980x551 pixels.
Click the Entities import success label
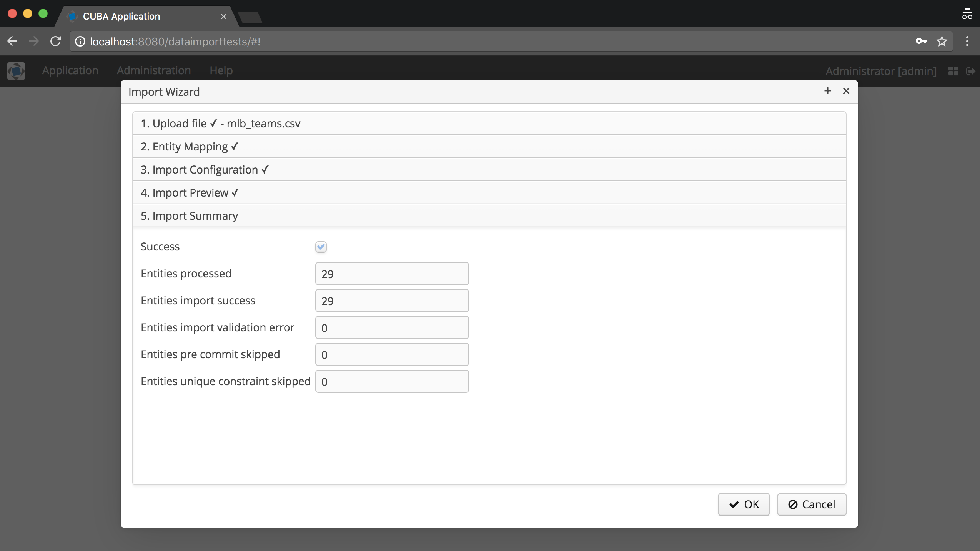pyautogui.click(x=198, y=301)
